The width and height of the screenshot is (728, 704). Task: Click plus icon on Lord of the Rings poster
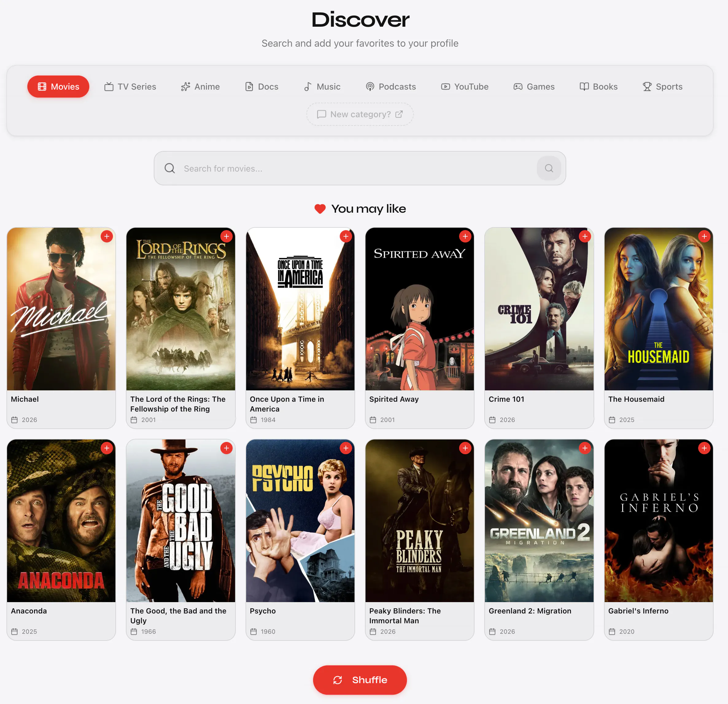(226, 236)
